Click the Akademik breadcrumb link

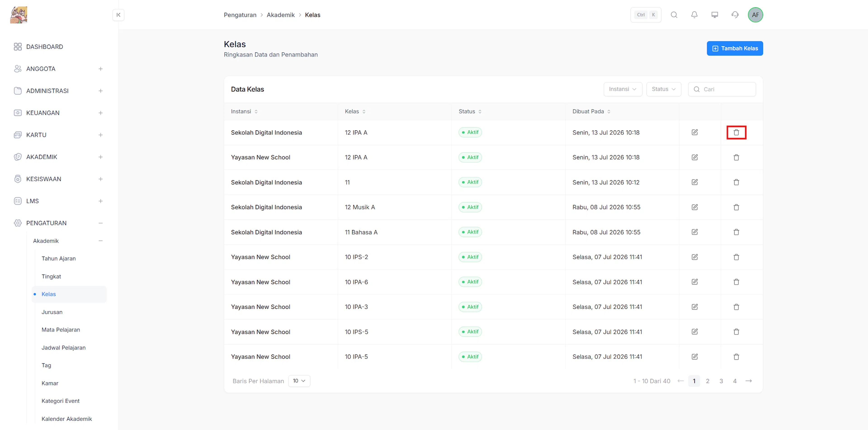click(x=280, y=15)
